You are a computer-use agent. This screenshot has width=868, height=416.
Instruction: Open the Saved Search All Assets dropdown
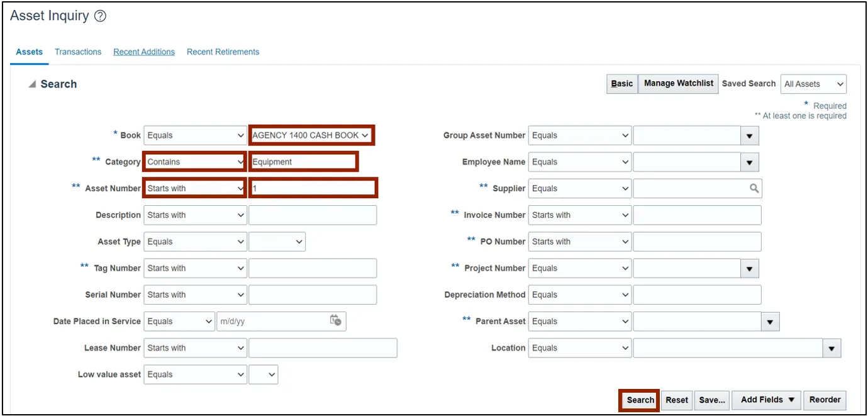tap(813, 84)
